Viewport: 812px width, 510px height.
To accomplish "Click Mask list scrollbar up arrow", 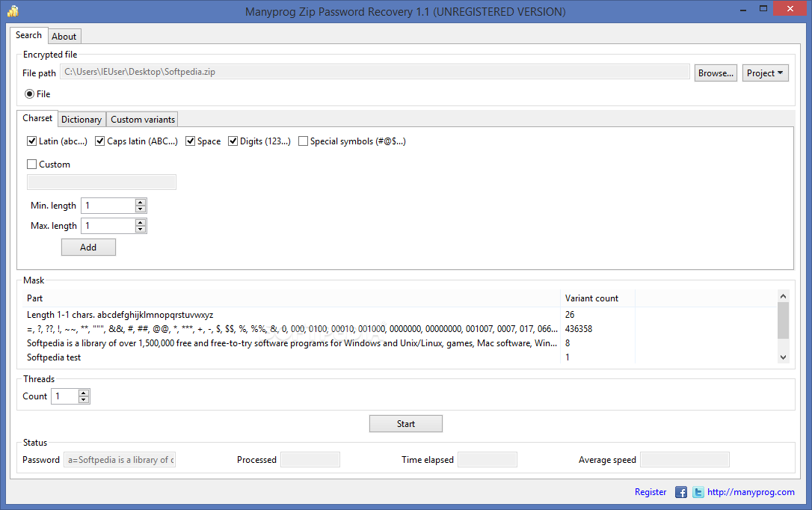I will click(783, 296).
